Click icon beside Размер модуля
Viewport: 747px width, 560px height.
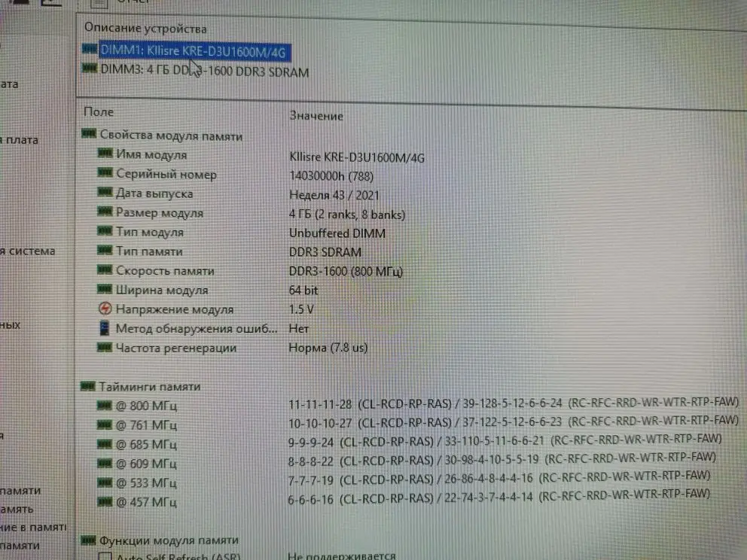tap(105, 211)
